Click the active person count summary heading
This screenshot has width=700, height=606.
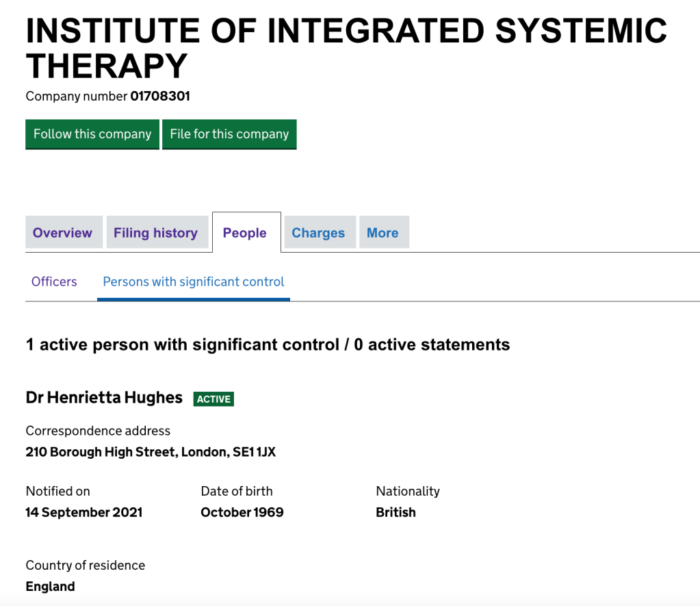pyautogui.click(x=268, y=344)
